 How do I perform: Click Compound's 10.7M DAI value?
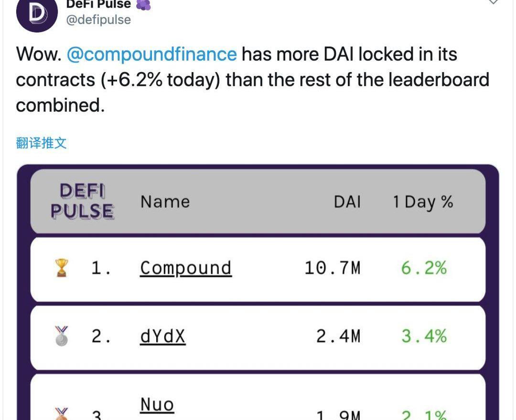point(333,268)
